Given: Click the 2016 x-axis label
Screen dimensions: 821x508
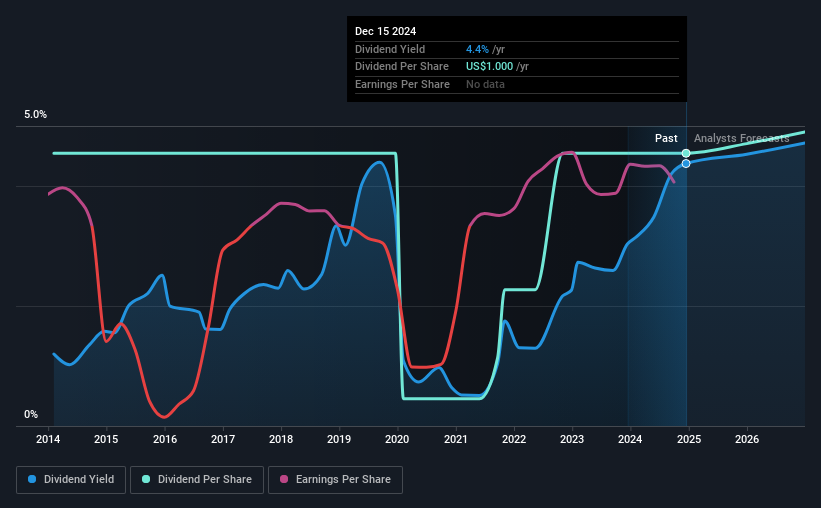Looking at the screenshot, I should (164, 439).
